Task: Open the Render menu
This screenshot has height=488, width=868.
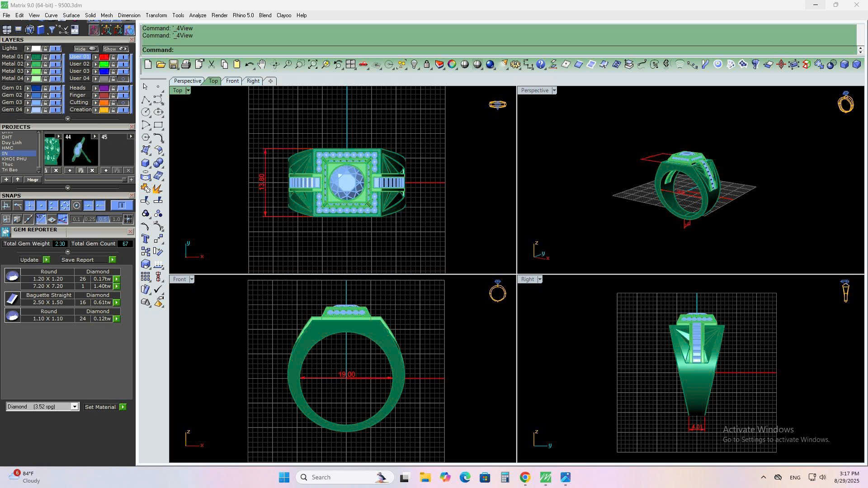Action: tap(219, 15)
